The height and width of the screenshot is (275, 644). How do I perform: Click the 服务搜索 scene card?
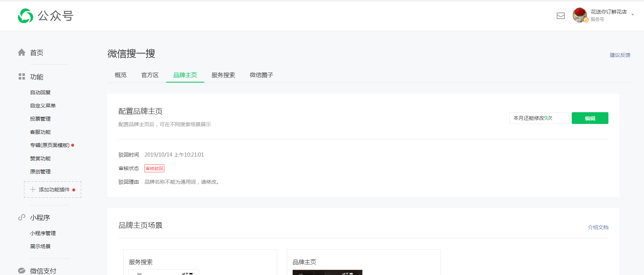tap(200, 262)
